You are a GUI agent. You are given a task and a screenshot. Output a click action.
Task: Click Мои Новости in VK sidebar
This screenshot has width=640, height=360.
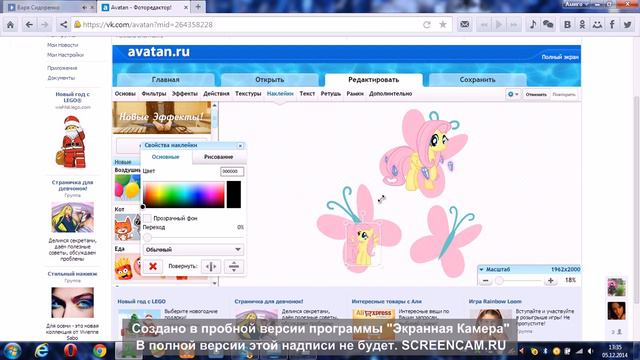pos(62,45)
